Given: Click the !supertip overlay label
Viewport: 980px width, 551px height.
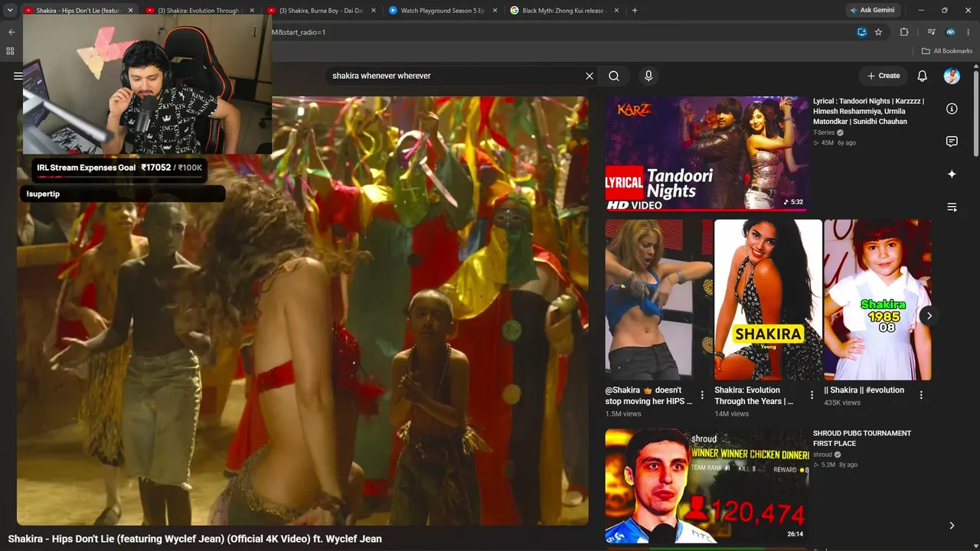Looking at the screenshot, I should tap(122, 194).
